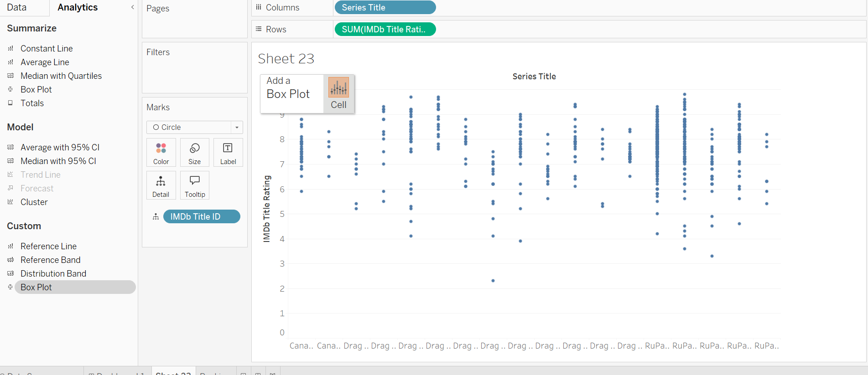Select the SUM(IMDb Title Rating) pill in Rows

[385, 29]
